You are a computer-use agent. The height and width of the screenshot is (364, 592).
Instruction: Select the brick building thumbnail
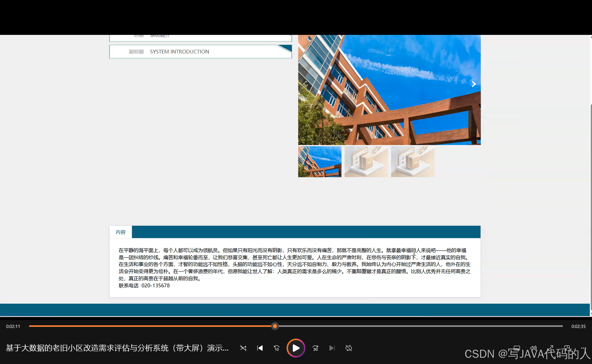(320, 162)
